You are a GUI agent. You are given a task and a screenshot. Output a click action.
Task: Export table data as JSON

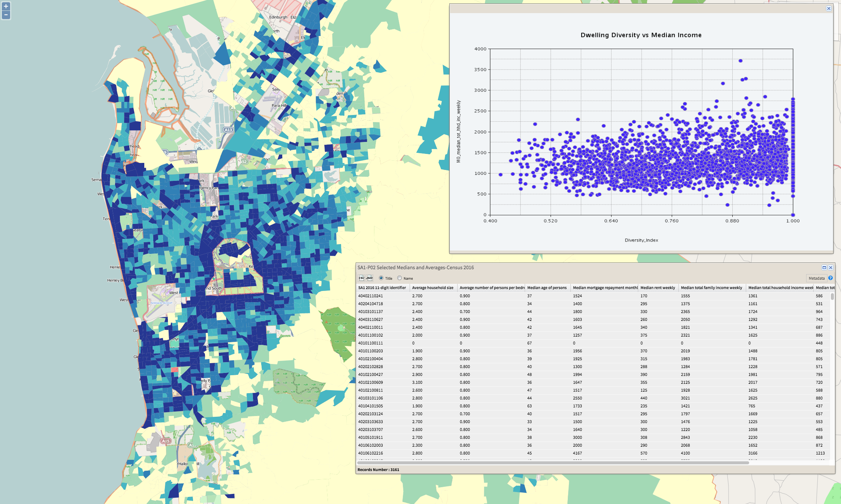coord(370,278)
